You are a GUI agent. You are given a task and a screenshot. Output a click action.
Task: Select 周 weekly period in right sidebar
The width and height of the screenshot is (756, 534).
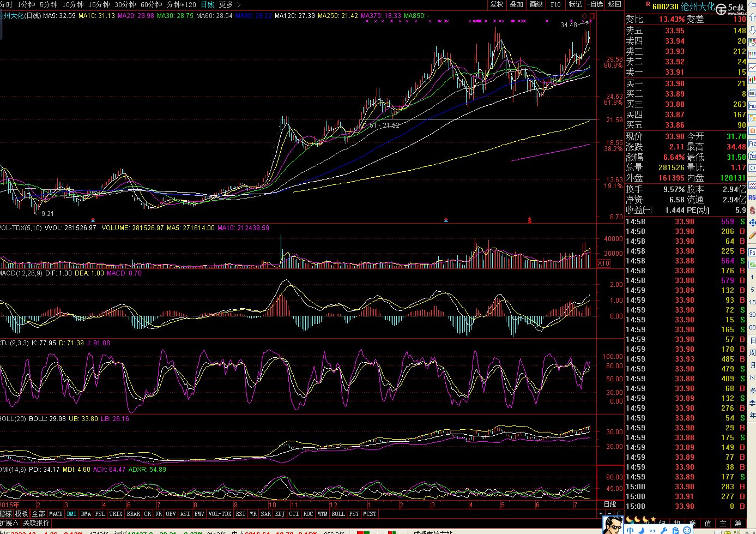(x=752, y=352)
